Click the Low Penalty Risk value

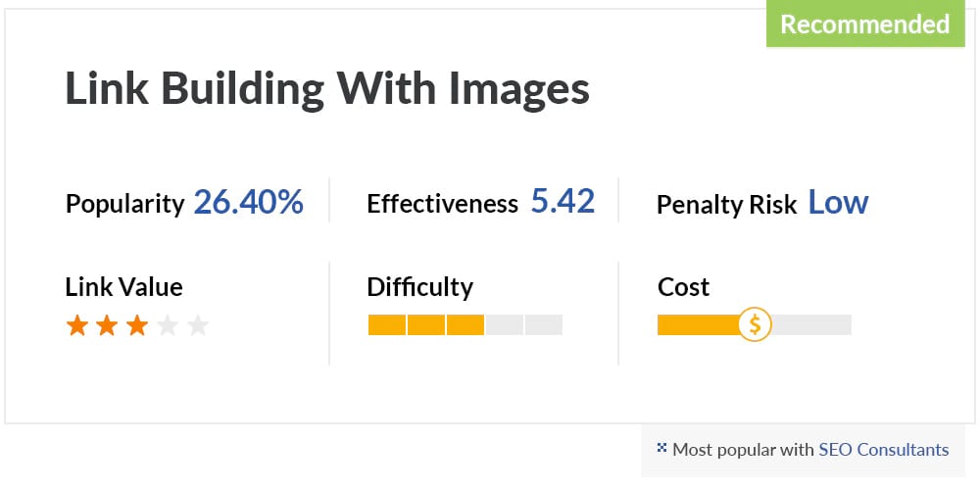pyautogui.click(x=838, y=203)
